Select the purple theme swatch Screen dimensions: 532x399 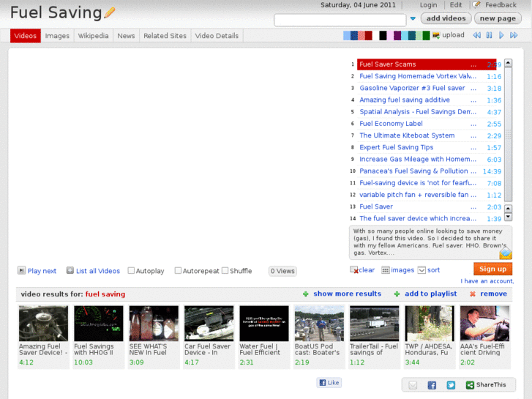(x=397, y=35)
